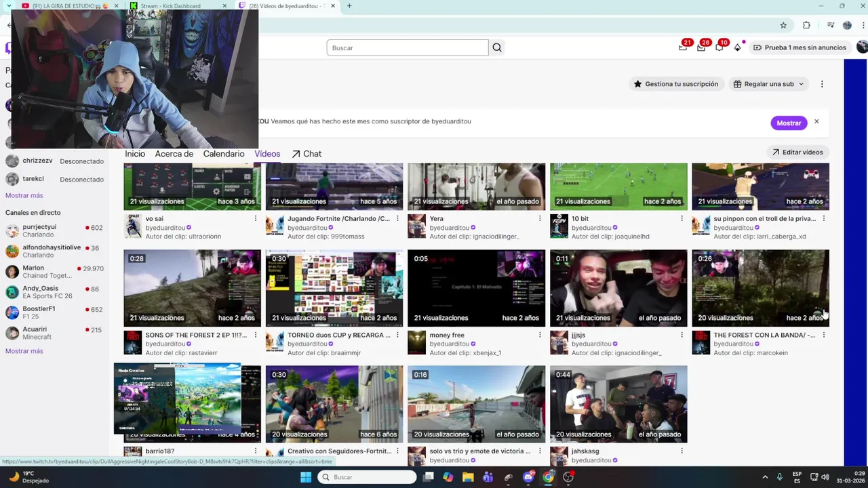Open offline channel tarekcl
This screenshot has height=488, width=868.
pos(54,179)
